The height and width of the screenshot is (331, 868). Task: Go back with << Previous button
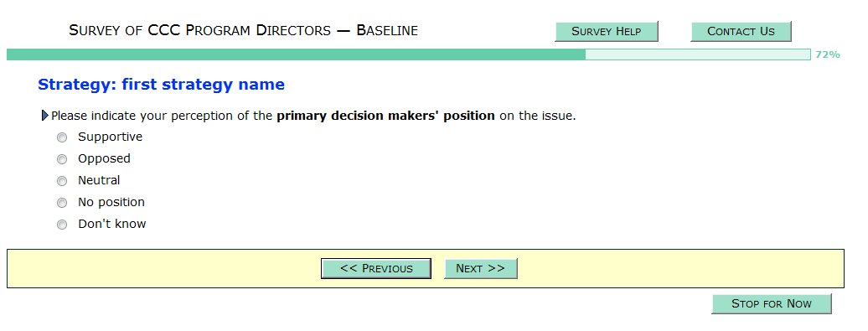[376, 268]
